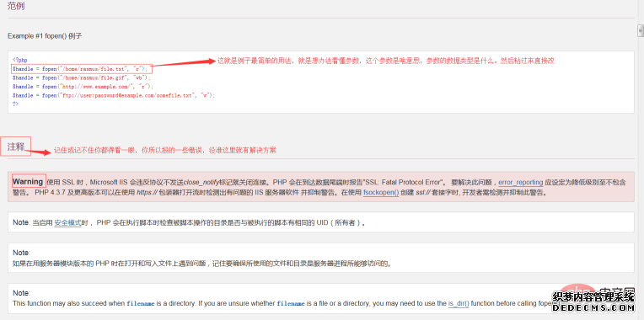Open the 安全模式 link in the note

[67, 223]
